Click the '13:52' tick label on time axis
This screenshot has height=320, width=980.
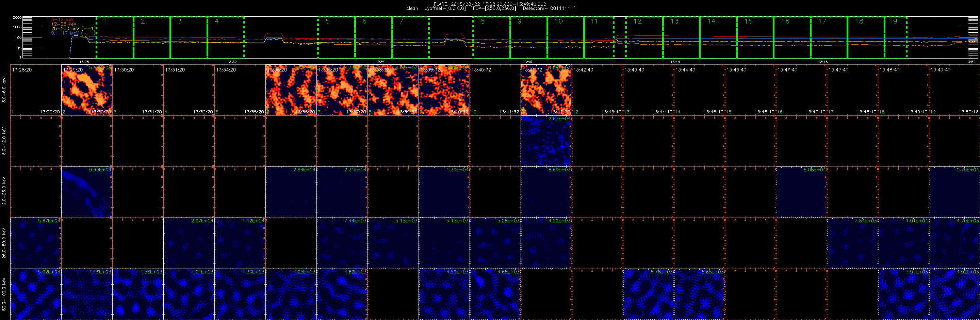pyautogui.click(x=970, y=62)
